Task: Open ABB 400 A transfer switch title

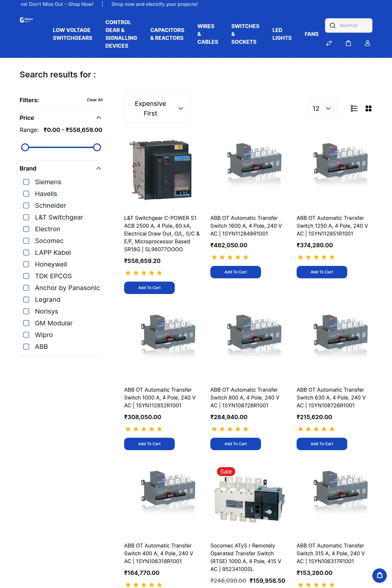Action: [159, 553]
